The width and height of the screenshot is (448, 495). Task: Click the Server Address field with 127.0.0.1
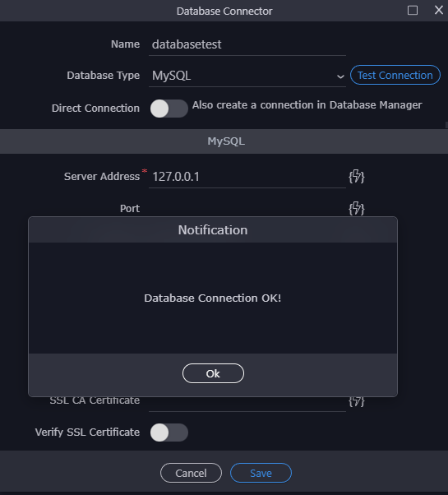click(x=247, y=177)
